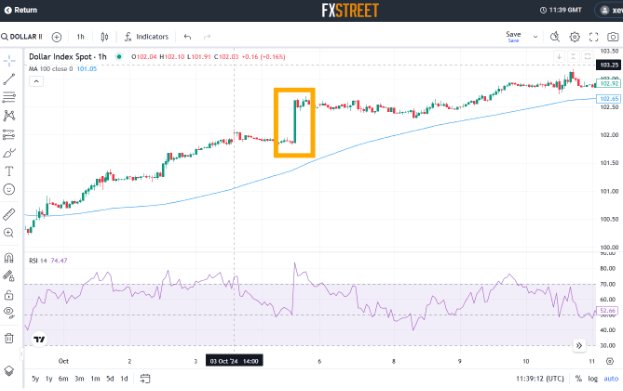
Task: Select the 5d date range
Action: [110, 379]
